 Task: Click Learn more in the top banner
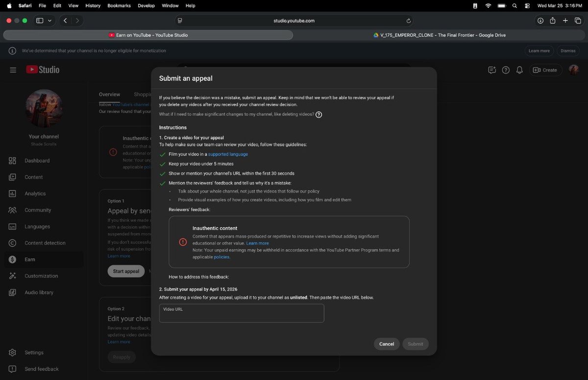coord(539,51)
